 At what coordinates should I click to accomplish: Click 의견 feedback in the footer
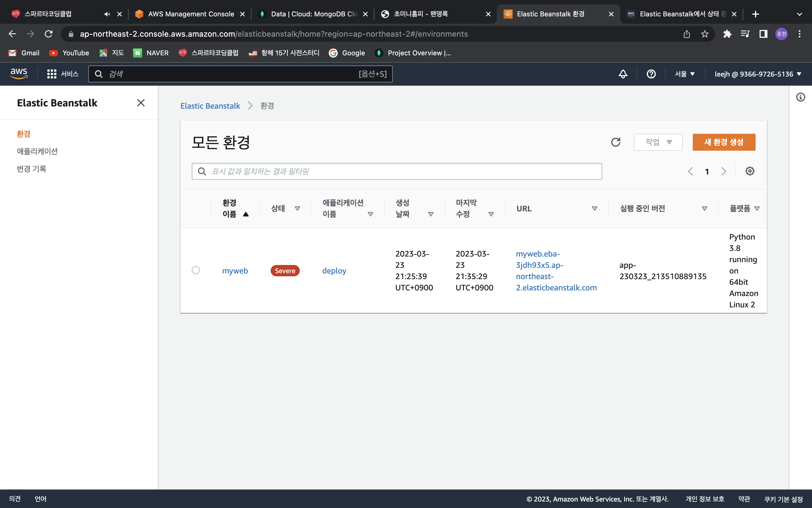tap(15, 499)
